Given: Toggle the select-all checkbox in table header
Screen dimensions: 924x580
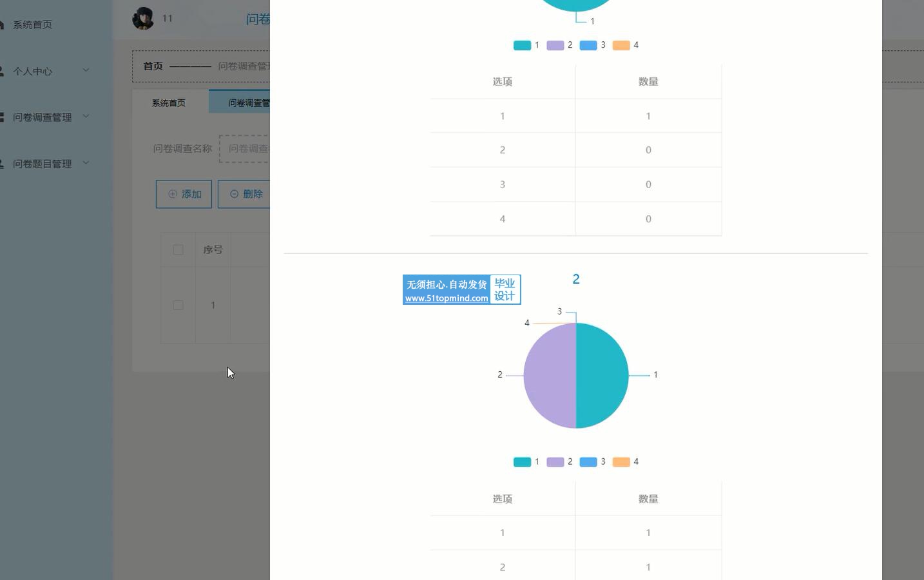Looking at the screenshot, I should pyautogui.click(x=178, y=249).
